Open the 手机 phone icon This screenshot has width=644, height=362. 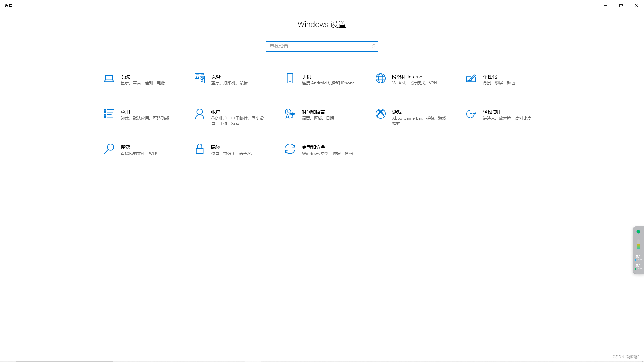[x=290, y=79]
